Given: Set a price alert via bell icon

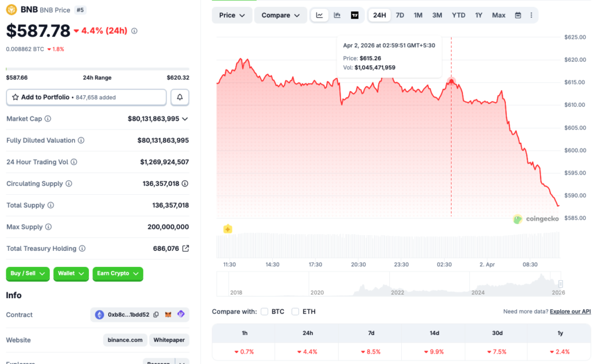Looking at the screenshot, I should 179,96.
